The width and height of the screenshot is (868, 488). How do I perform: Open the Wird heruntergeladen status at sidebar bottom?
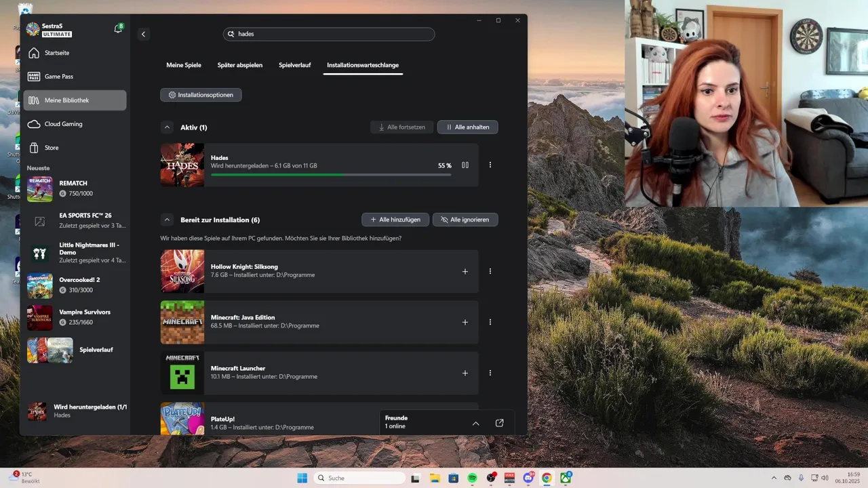pyautogui.click(x=76, y=411)
